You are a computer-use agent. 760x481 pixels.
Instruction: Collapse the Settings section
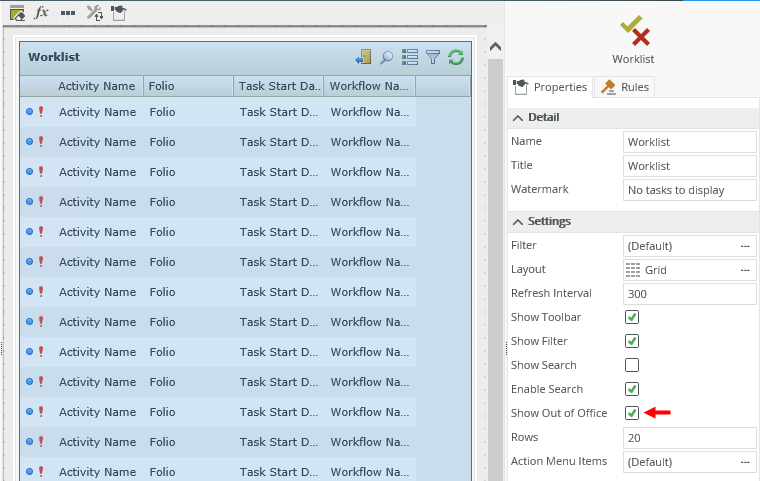(518, 222)
